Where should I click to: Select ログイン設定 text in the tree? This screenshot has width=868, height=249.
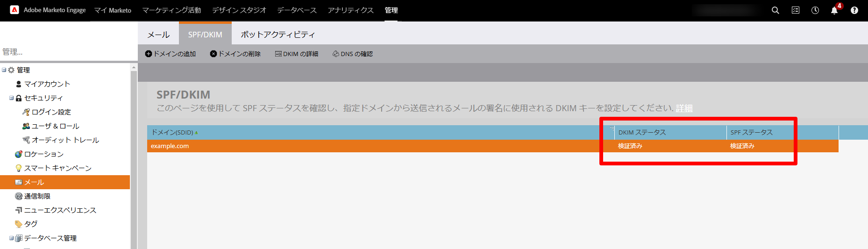coord(51,112)
